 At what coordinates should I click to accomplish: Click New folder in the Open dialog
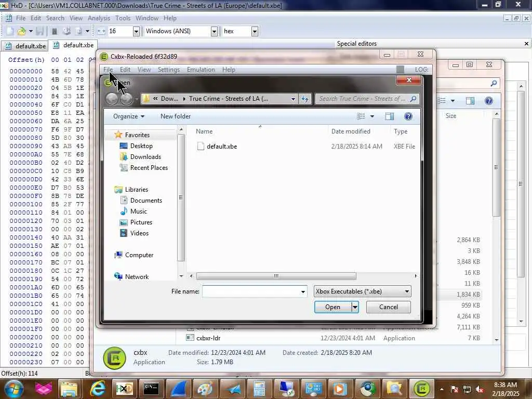click(176, 116)
